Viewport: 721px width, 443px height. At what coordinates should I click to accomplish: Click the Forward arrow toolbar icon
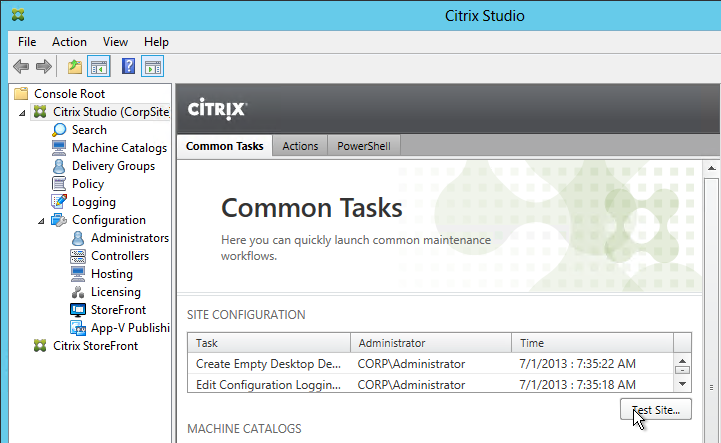coord(44,67)
